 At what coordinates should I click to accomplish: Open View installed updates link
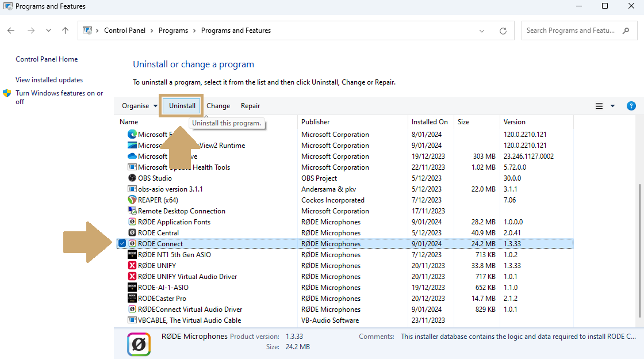point(49,80)
